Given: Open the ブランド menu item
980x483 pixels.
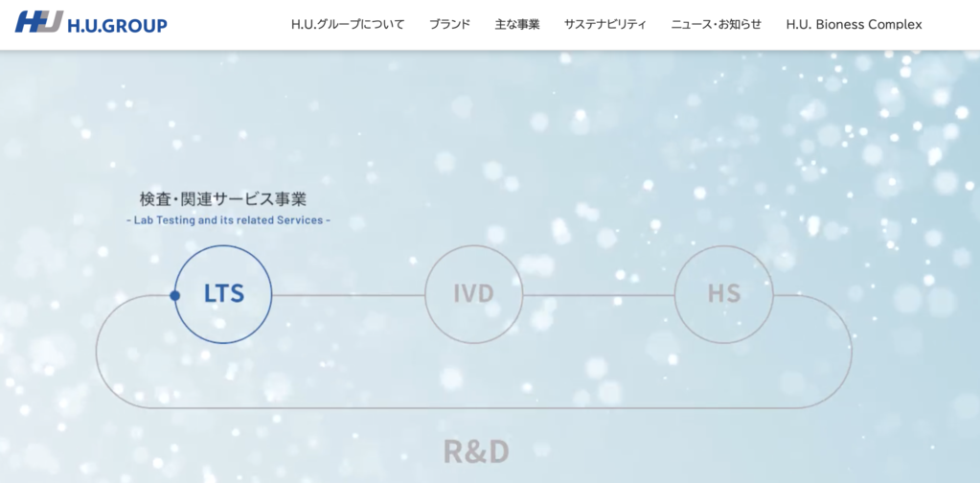Looking at the screenshot, I should point(449,25).
